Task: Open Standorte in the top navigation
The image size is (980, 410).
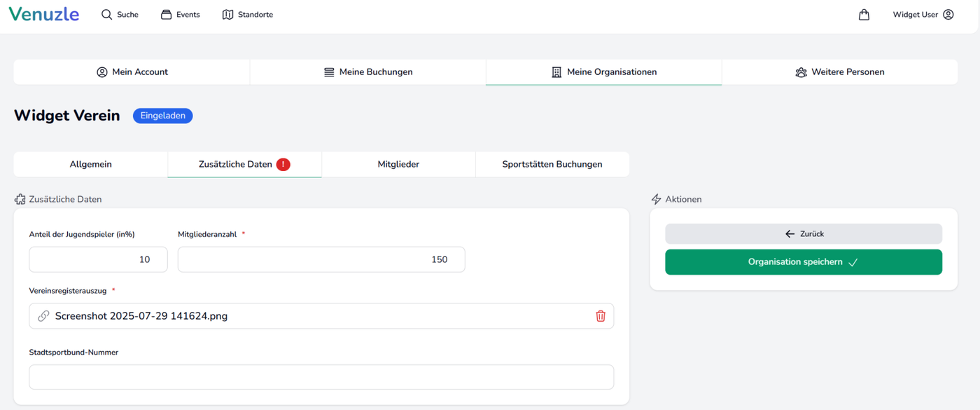Action: (248, 14)
